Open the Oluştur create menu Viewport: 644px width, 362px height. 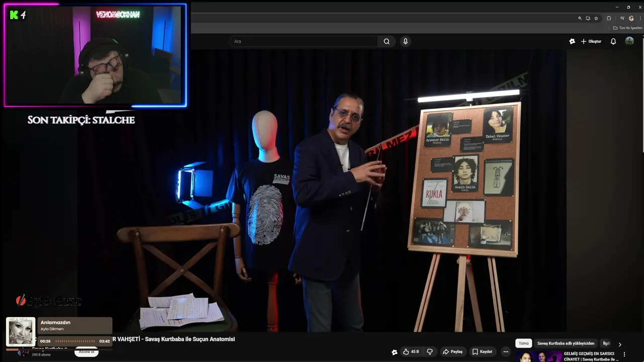pyautogui.click(x=591, y=41)
